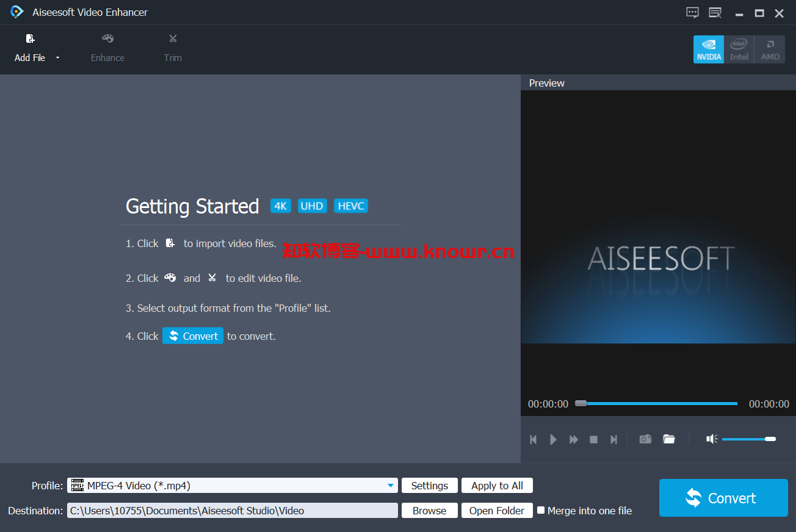This screenshot has width=796, height=532.
Task: Expand the Add File dropdown arrow
Action: [58, 58]
